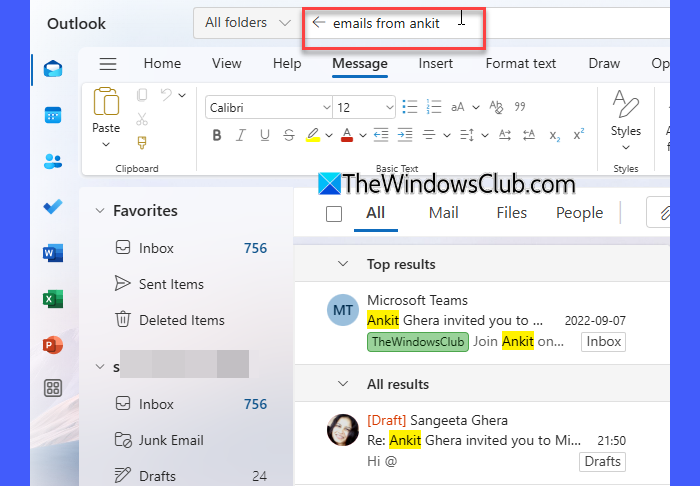This screenshot has width=700, height=486.
Task: Open the More apps grid icon
Action: click(x=53, y=388)
